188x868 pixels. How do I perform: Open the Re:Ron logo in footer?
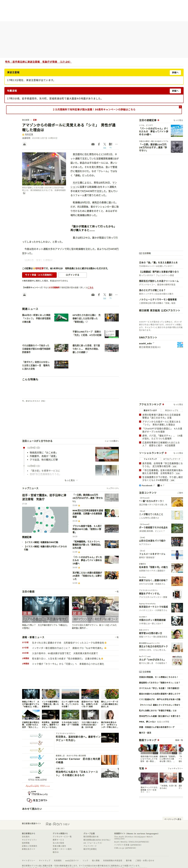tap(58, 824)
